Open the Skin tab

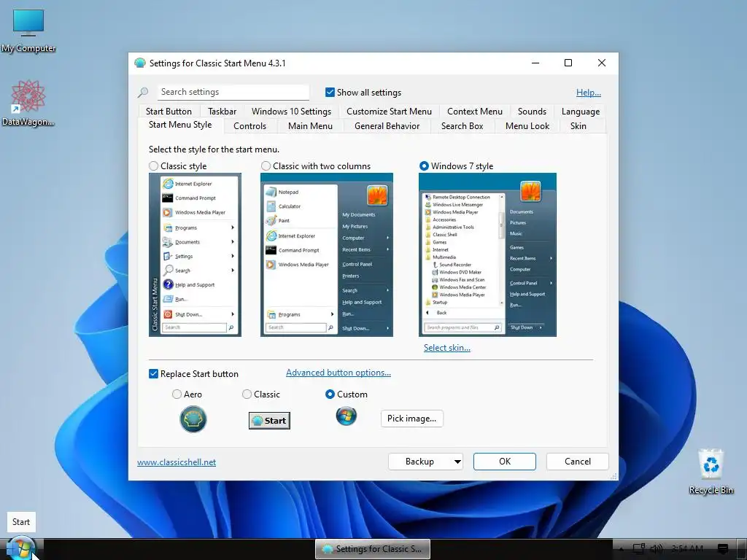(578, 125)
